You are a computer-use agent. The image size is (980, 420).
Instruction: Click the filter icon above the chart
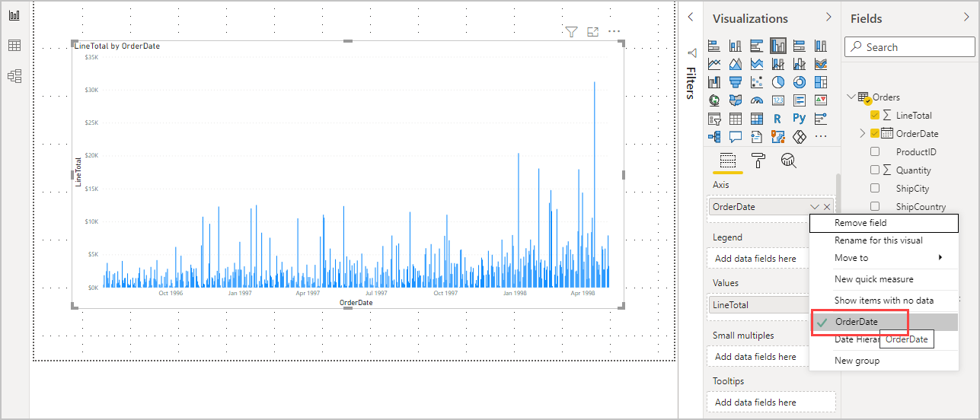571,32
